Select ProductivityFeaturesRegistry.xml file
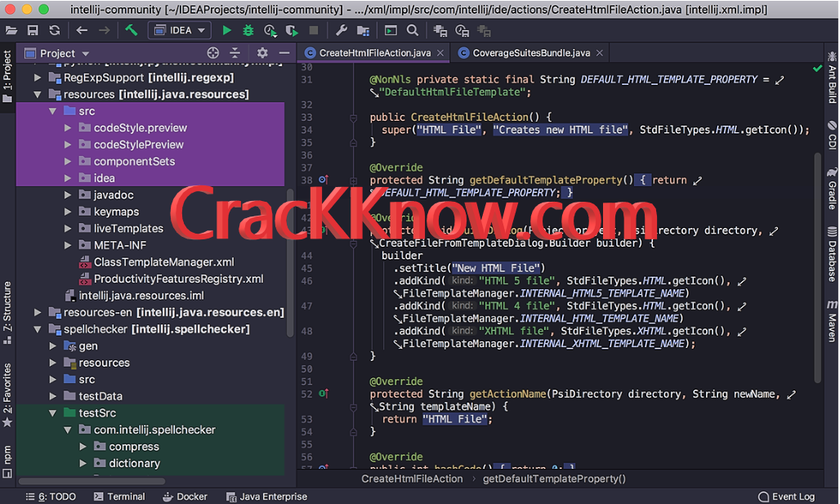The image size is (840, 504). (178, 279)
